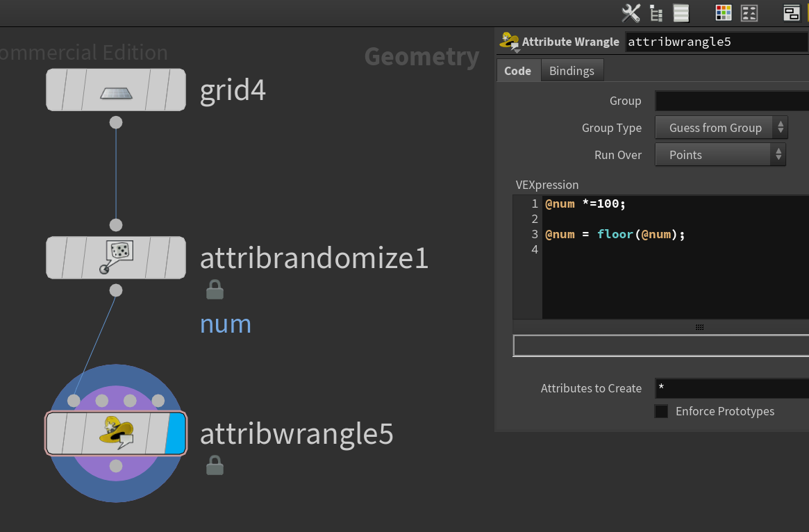Open the Run Over Points dropdown
The height and width of the screenshot is (532, 809).
click(x=720, y=155)
